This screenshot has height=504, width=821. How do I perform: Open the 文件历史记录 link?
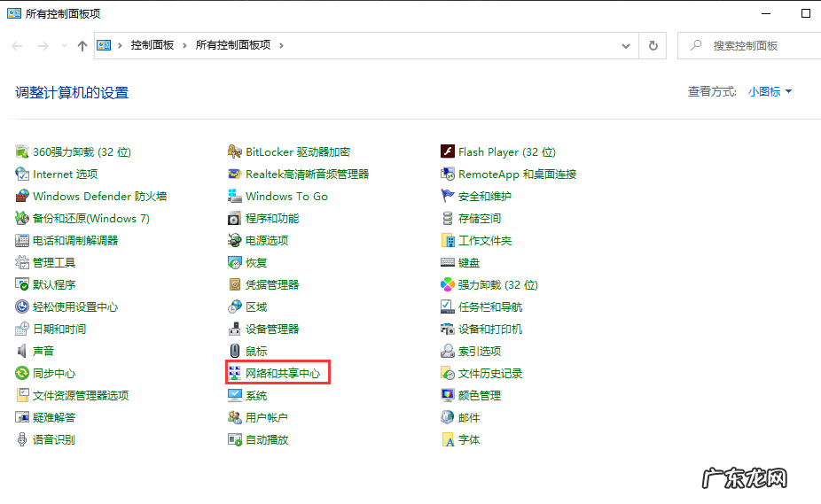(490, 373)
